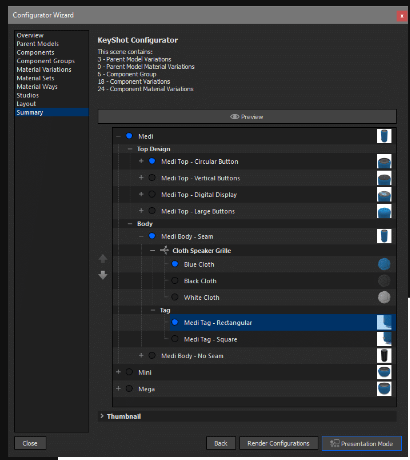Click the Close button

tap(30, 443)
